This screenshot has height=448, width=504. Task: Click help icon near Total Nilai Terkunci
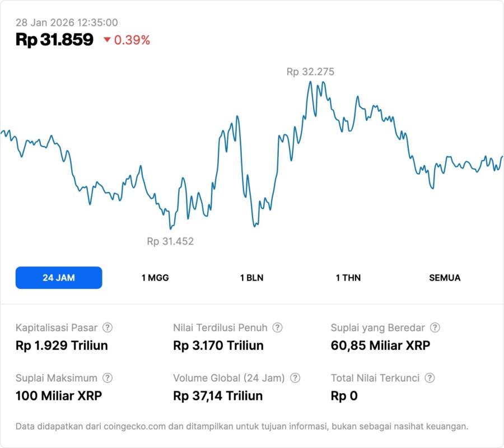[x=430, y=378]
